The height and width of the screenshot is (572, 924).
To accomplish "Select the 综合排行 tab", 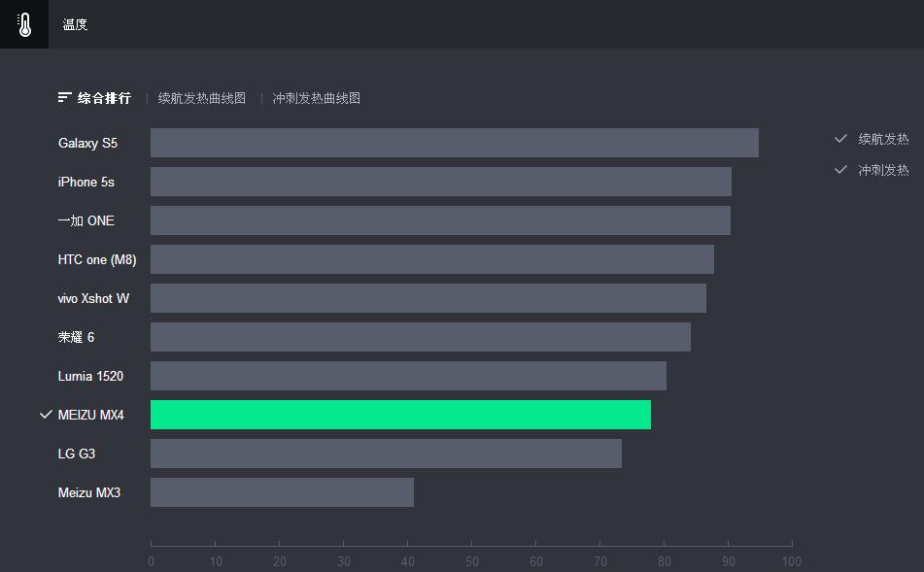I will (104, 98).
